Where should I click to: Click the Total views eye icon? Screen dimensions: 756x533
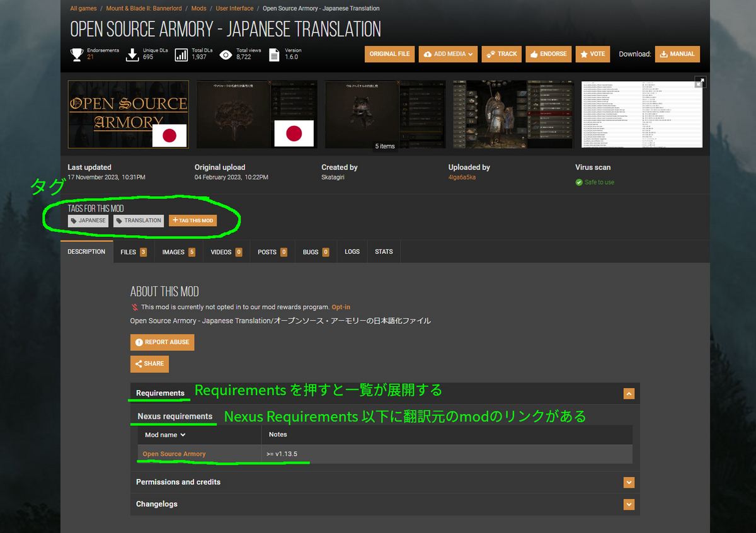tap(227, 55)
